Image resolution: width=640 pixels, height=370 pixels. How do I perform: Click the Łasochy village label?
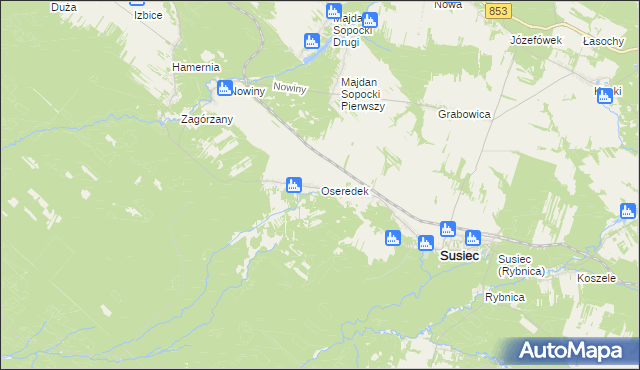604,42
